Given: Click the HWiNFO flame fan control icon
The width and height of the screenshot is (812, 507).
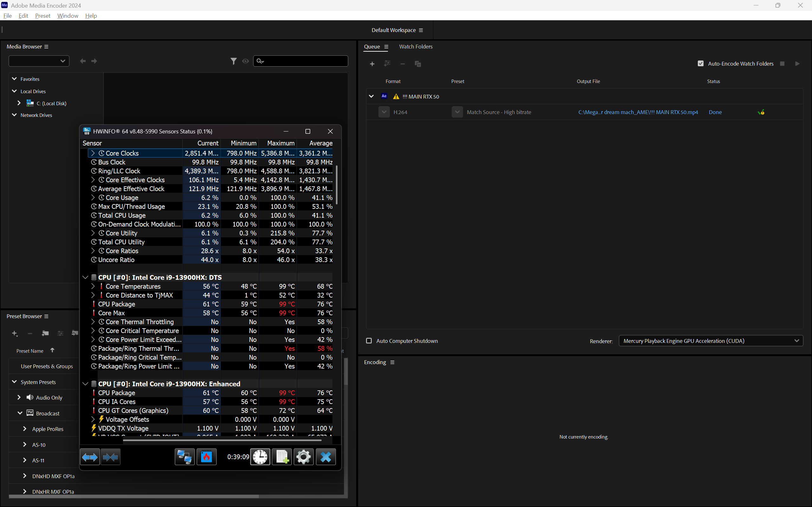Looking at the screenshot, I should click(x=206, y=457).
